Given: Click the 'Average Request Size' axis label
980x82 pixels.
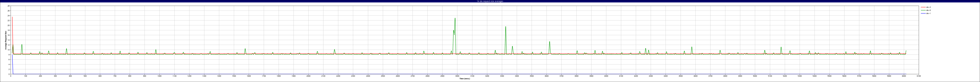Looking at the screenshot, I should 5,40.
